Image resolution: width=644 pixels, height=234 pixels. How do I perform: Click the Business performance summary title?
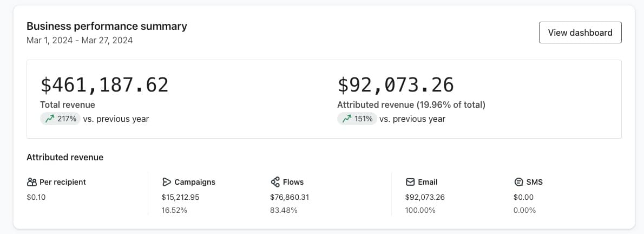107,26
